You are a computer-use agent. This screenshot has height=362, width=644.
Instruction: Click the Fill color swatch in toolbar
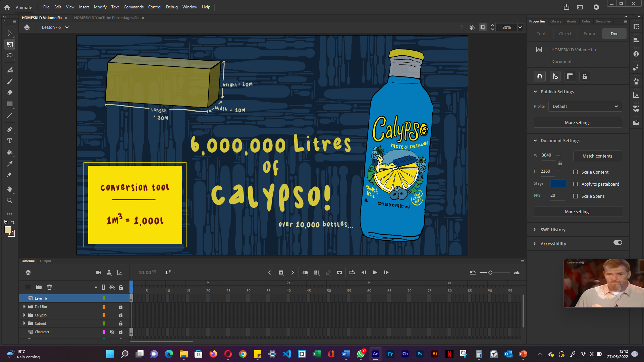coord(8,230)
